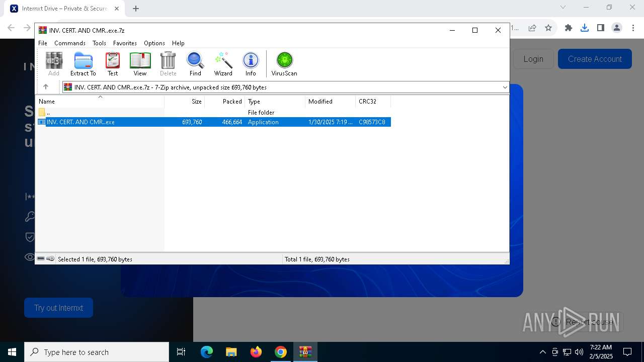Open the network icon in the system tray
The image size is (644, 362).
pos(567,352)
